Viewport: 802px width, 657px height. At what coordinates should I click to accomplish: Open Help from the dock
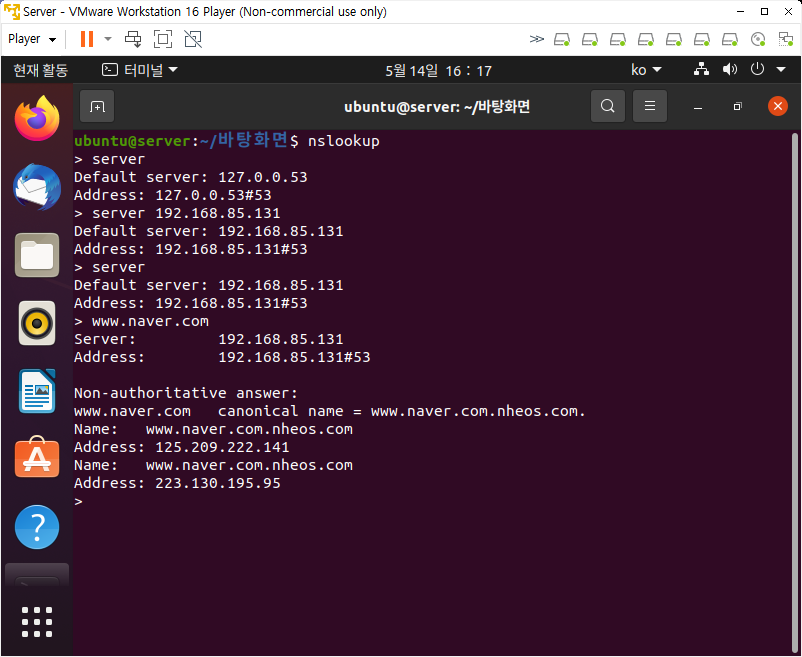point(37,527)
